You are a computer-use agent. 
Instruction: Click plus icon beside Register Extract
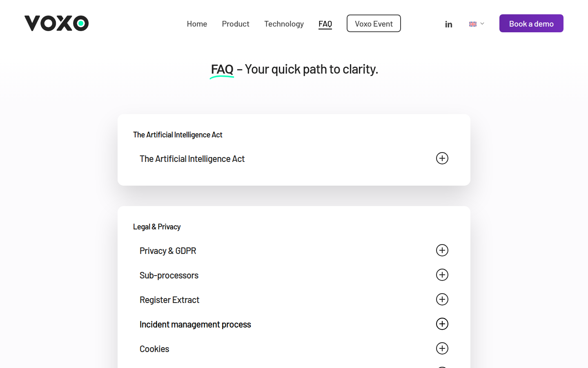pos(442,299)
